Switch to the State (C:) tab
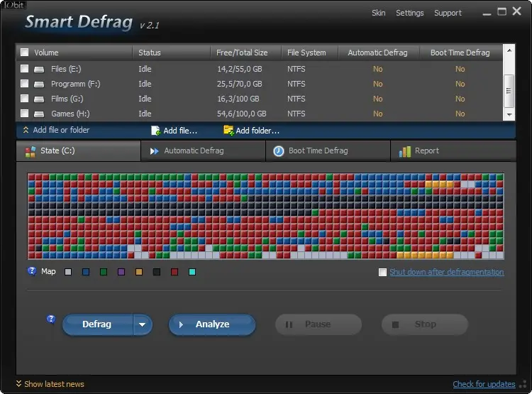This screenshot has width=532, height=394. click(78, 151)
